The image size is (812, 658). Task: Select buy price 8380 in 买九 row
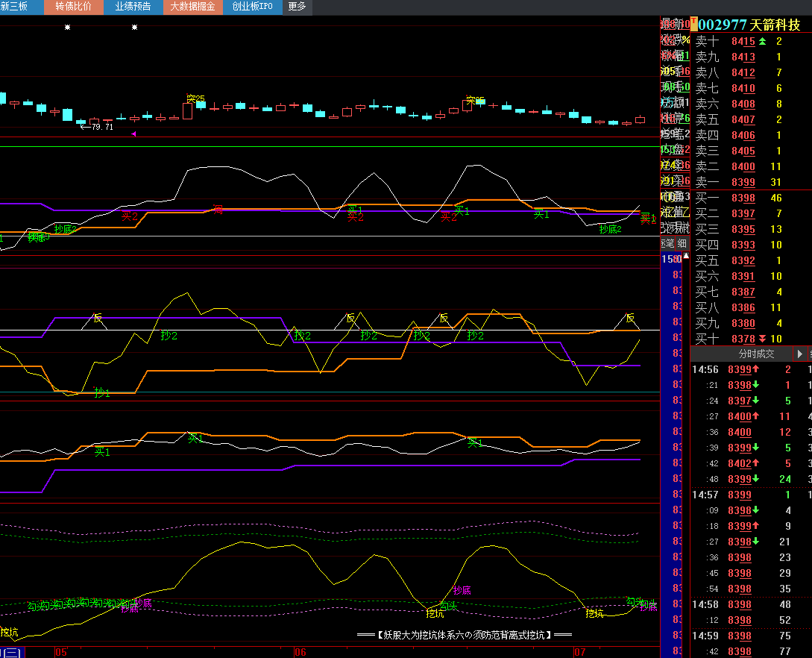pyautogui.click(x=743, y=323)
